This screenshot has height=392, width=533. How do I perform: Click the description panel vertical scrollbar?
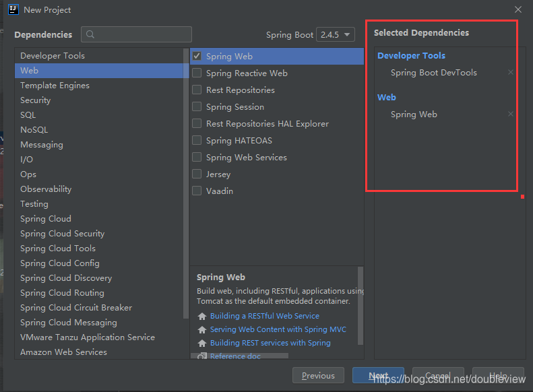click(360, 306)
